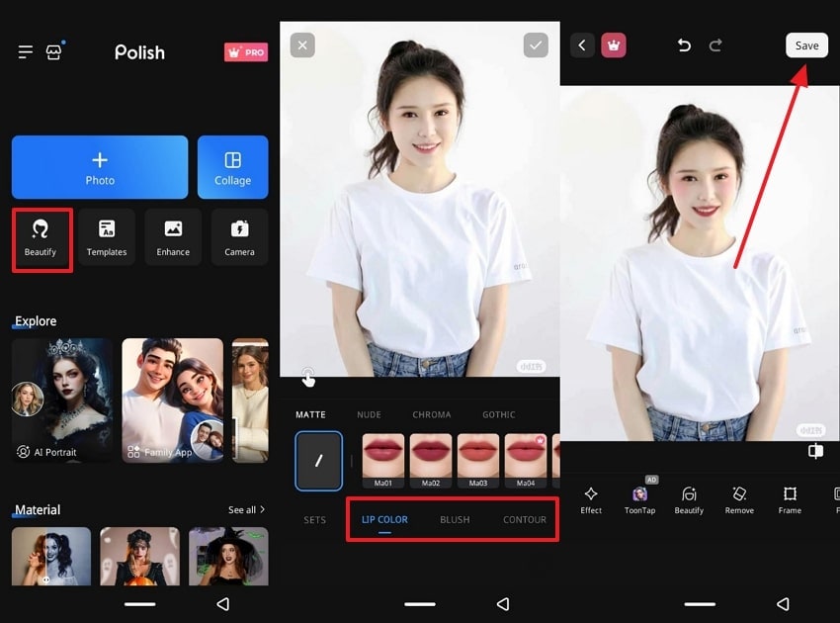Toggle the before/after comparison icon

tap(816, 451)
